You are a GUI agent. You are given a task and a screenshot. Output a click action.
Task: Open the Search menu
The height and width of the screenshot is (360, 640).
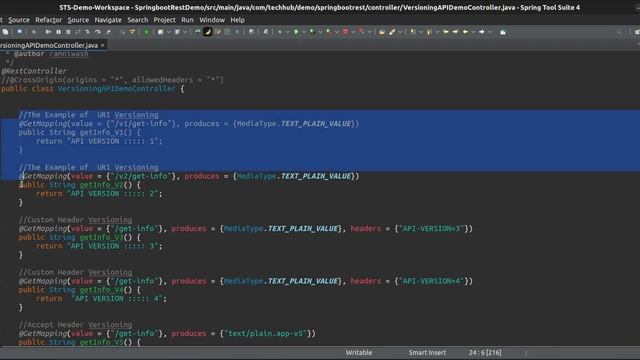pyautogui.click(x=138, y=20)
